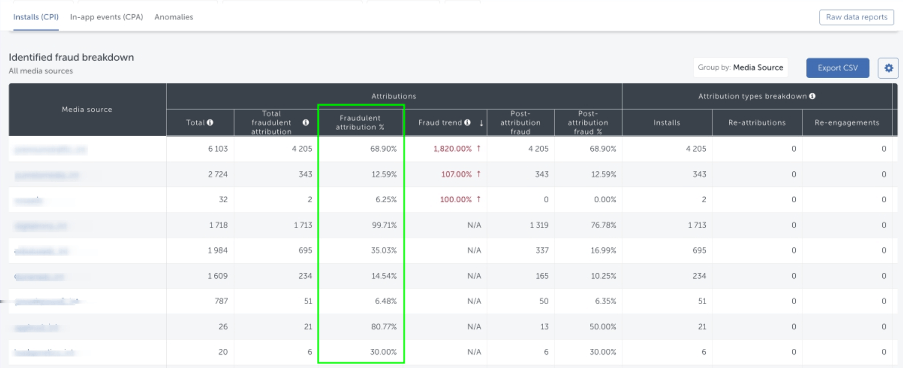Open media source link with 2 724 total

point(47,174)
